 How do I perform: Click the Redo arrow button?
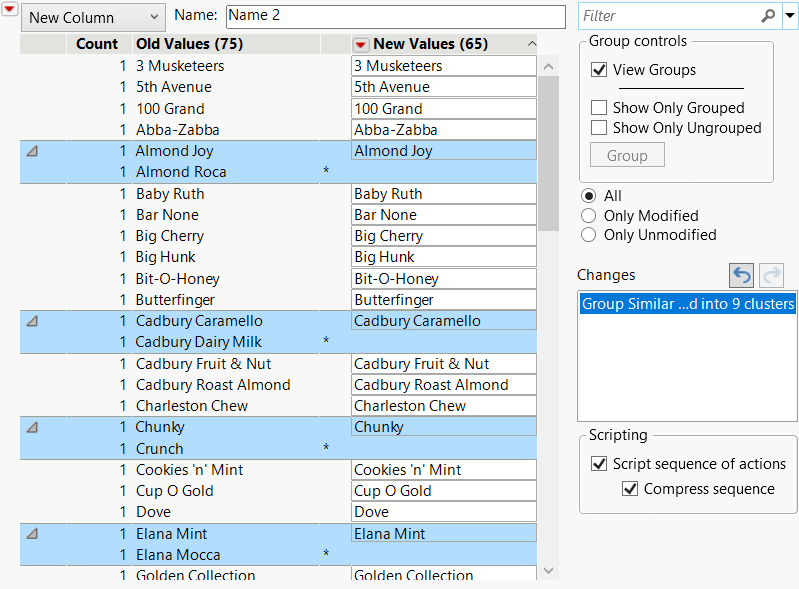[x=772, y=275]
